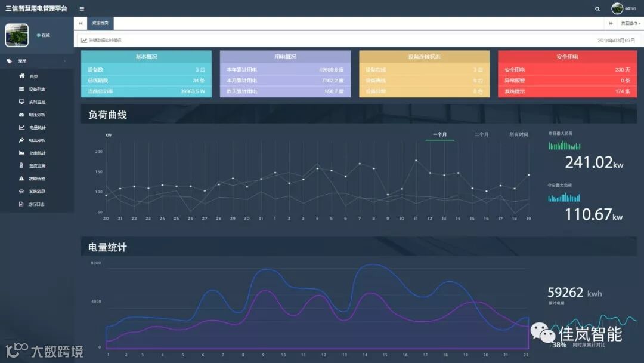
Task: Click the 昨天累计用电 row
Action: click(x=285, y=91)
